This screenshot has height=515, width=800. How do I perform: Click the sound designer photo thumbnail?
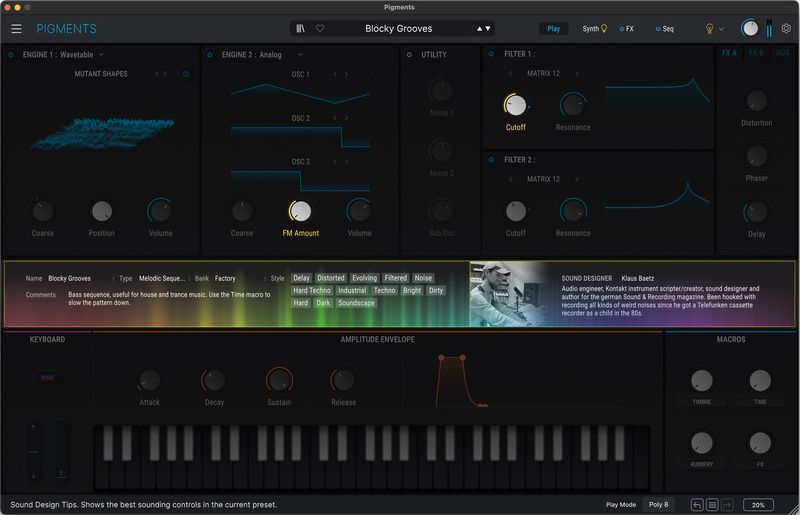pyautogui.click(x=510, y=294)
